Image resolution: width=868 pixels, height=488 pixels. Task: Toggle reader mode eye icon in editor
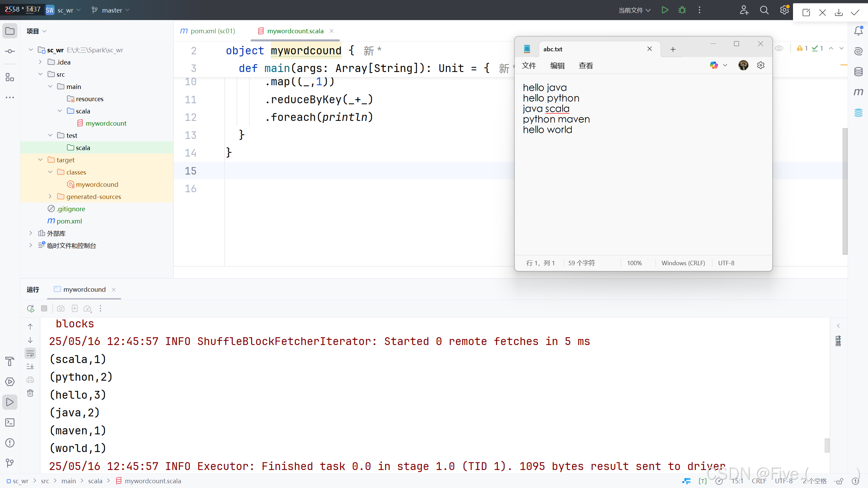779,48
